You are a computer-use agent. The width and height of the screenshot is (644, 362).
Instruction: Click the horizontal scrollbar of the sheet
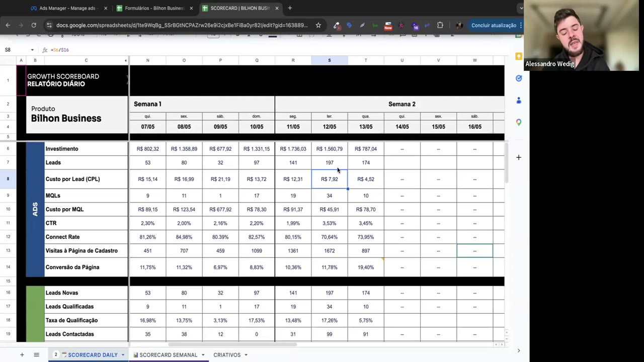click(232, 344)
